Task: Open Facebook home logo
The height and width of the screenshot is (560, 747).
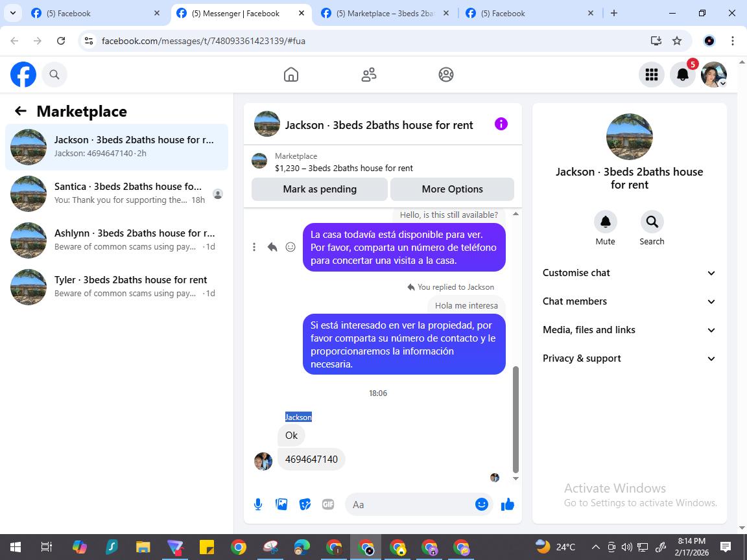Action: (23, 75)
